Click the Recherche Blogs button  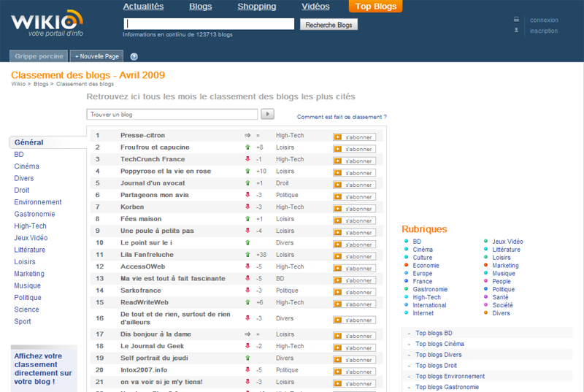(328, 25)
